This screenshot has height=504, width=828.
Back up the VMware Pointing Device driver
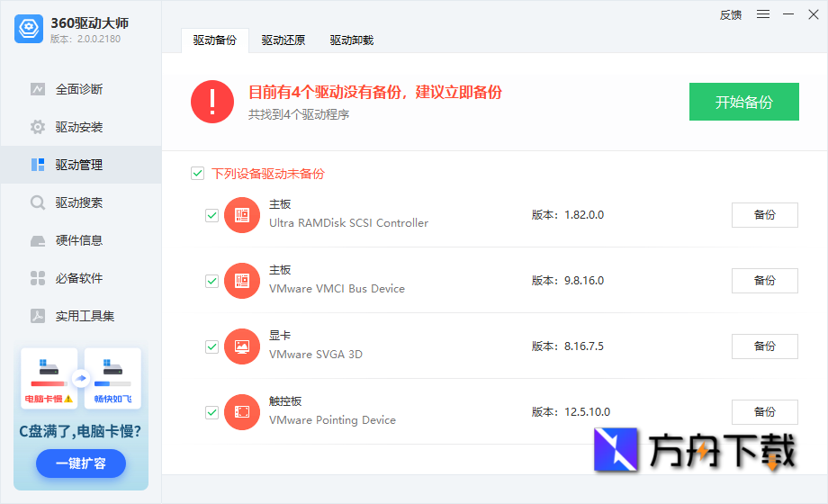pos(765,412)
